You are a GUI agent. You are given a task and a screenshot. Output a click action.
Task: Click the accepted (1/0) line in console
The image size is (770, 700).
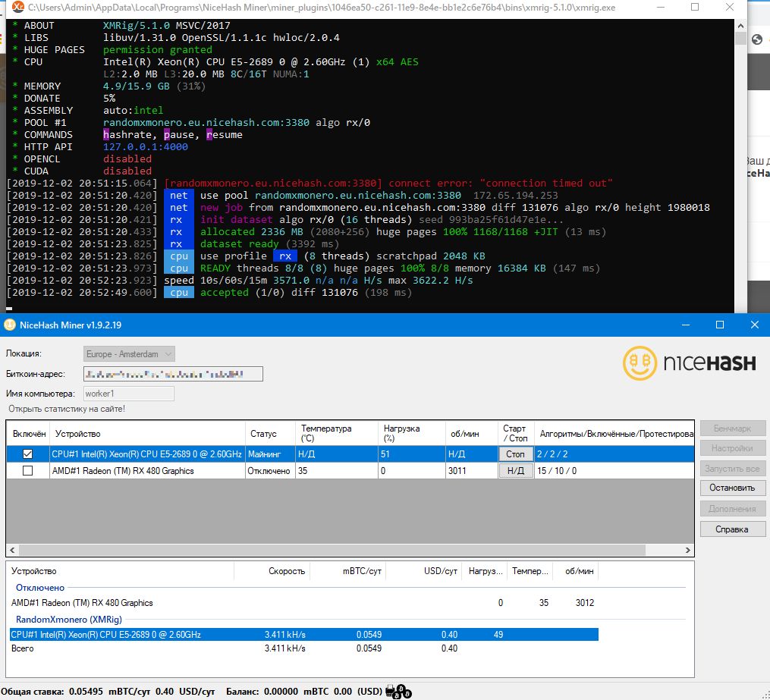tap(209, 293)
